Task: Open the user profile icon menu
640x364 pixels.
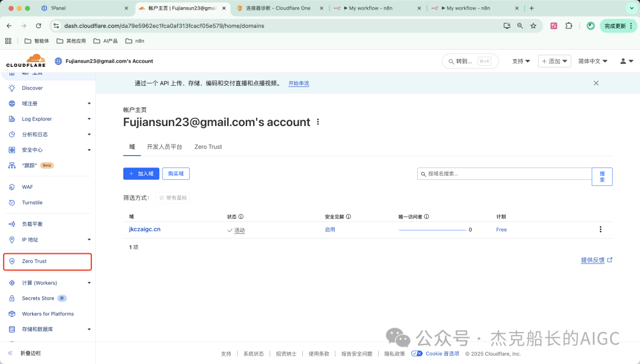Action: coord(626,61)
